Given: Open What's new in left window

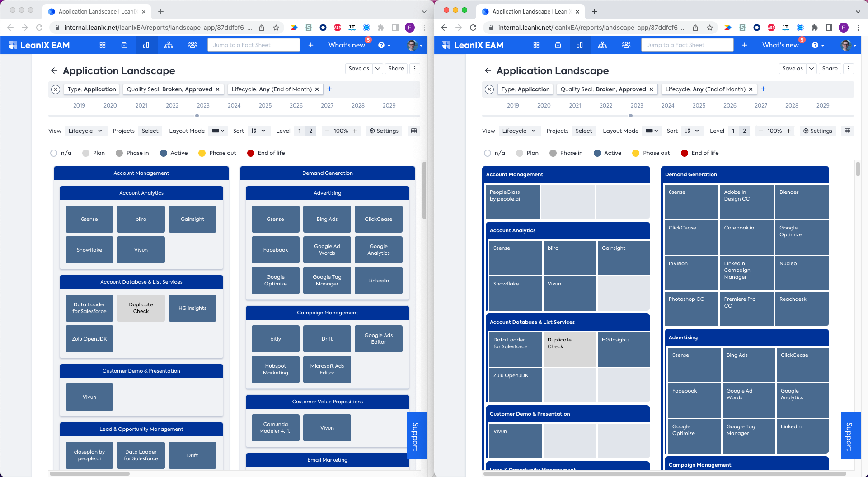Looking at the screenshot, I should (x=347, y=45).
